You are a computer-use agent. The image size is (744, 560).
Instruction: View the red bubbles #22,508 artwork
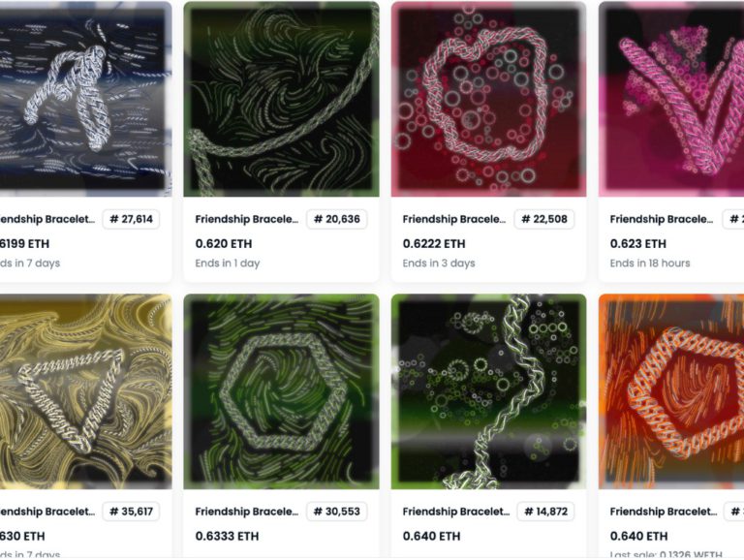pos(488,99)
